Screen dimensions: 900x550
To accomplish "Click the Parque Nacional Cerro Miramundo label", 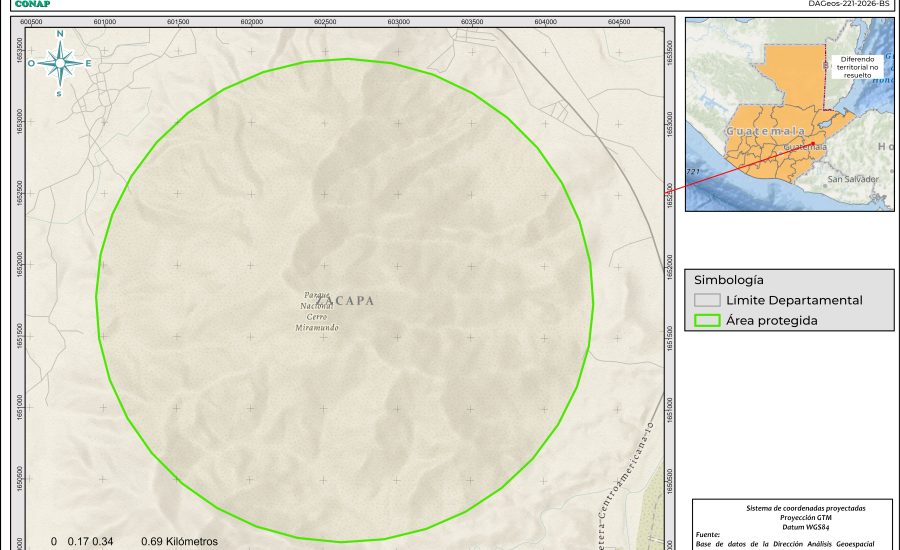I will [317, 311].
